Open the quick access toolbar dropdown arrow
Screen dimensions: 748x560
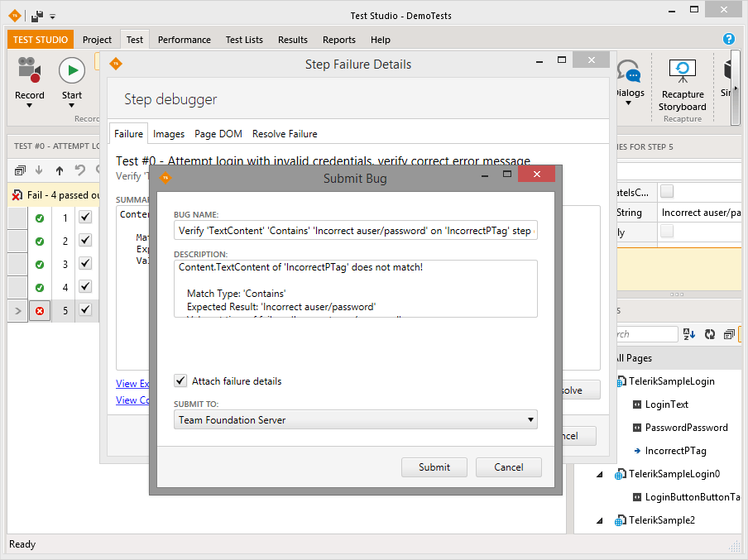coord(52,17)
